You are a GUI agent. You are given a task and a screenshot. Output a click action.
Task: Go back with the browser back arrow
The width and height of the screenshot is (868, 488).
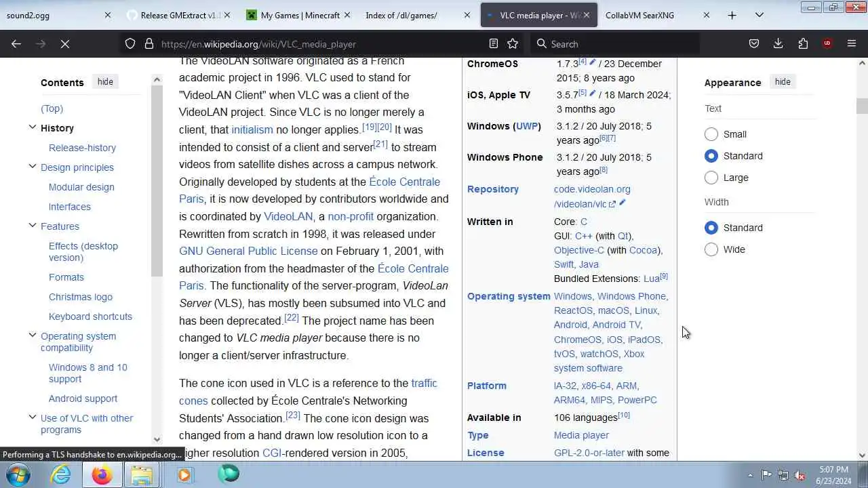[16, 43]
